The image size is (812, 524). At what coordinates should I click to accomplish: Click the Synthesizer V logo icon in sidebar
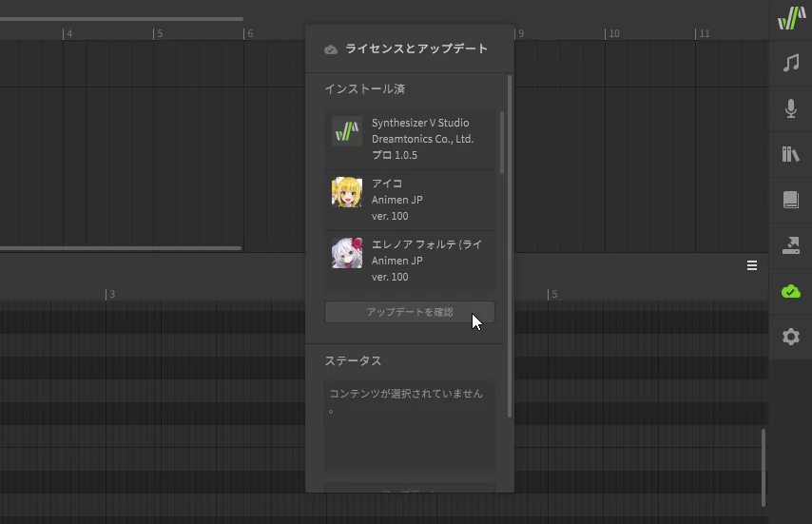click(791, 18)
